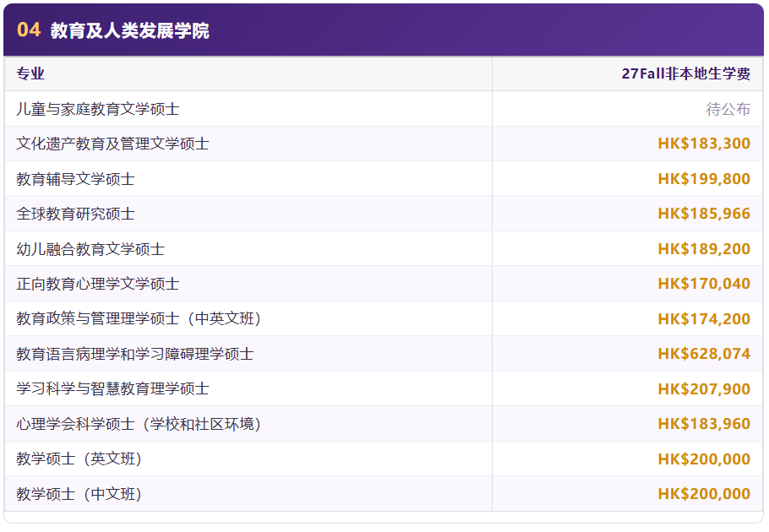This screenshot has width=769, height=532.
Task: Click the 27Fall非本地生学费 column header
Action: click(685, 73)
